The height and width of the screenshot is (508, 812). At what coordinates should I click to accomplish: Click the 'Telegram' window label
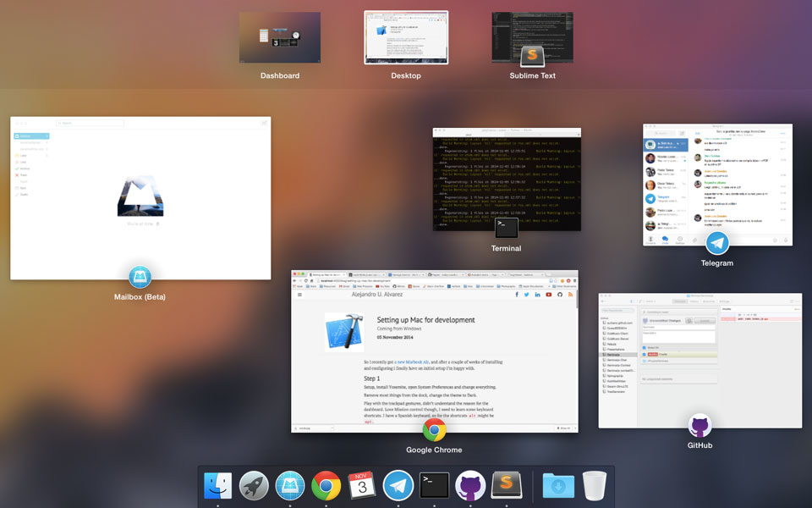(x=717, y=262)
